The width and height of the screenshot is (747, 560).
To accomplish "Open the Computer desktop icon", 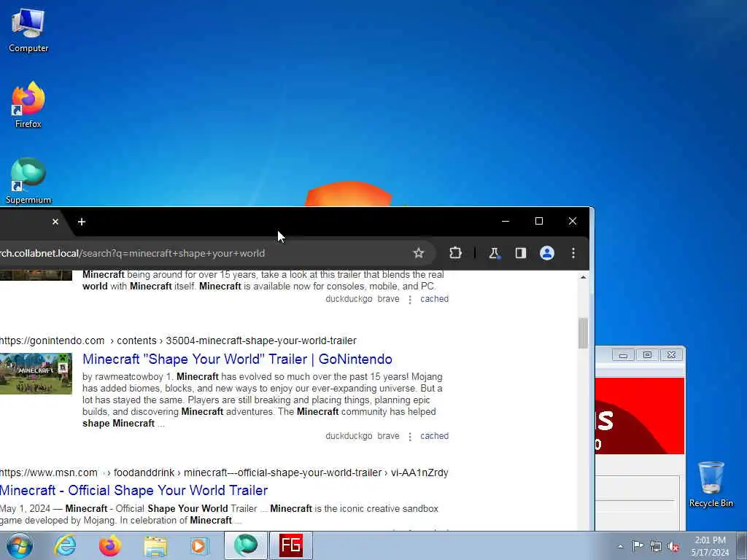I will click(28, 30).
